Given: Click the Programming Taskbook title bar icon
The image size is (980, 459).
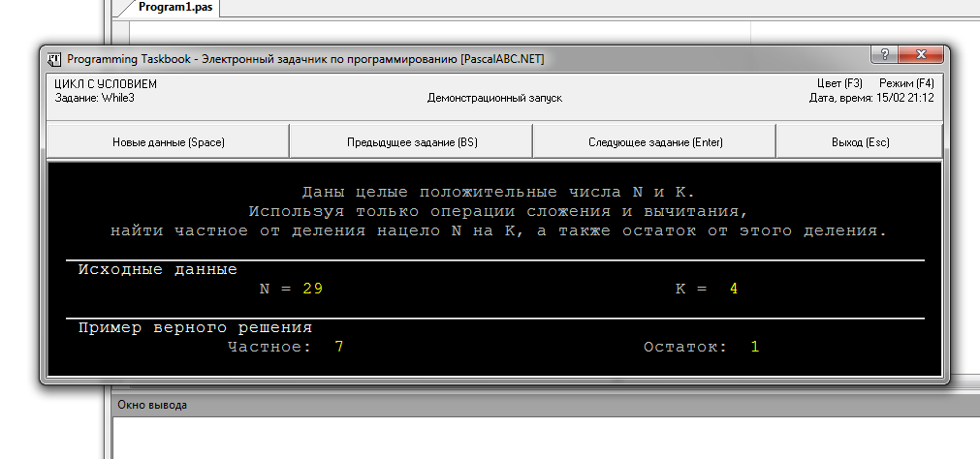Looking at the screenshot, I should pos(54,59).
